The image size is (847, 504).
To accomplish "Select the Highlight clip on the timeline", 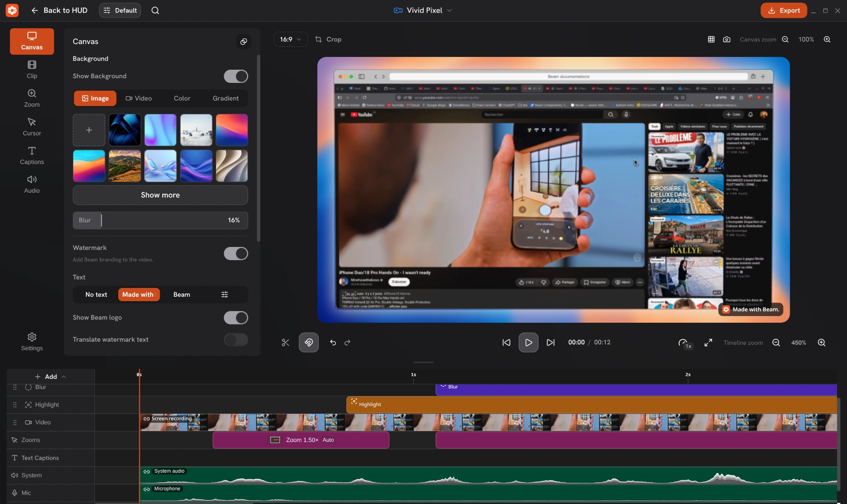I will coord(592,404).
